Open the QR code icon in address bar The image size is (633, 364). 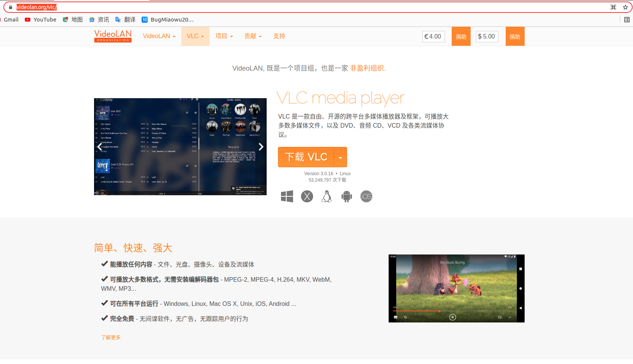[x=613, y=7]
